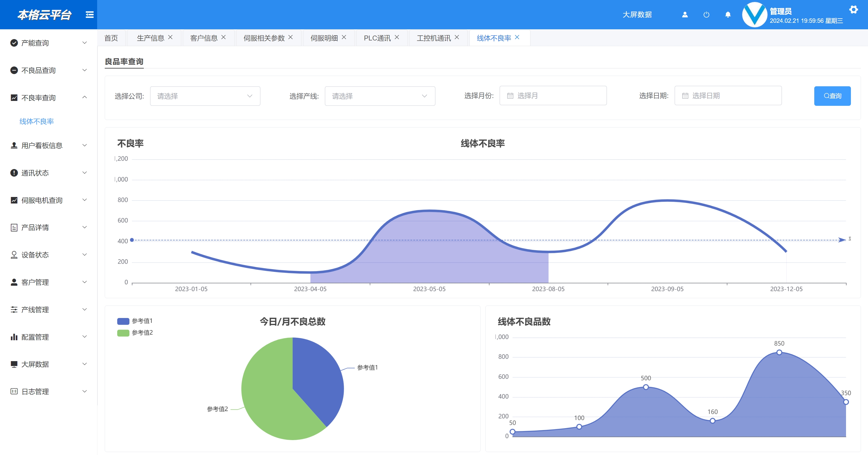Click the 客户管理 user icon
Image resolution: width=868 pixels, height=455 pixels.
pyautogui.click(x=14, y=282)
